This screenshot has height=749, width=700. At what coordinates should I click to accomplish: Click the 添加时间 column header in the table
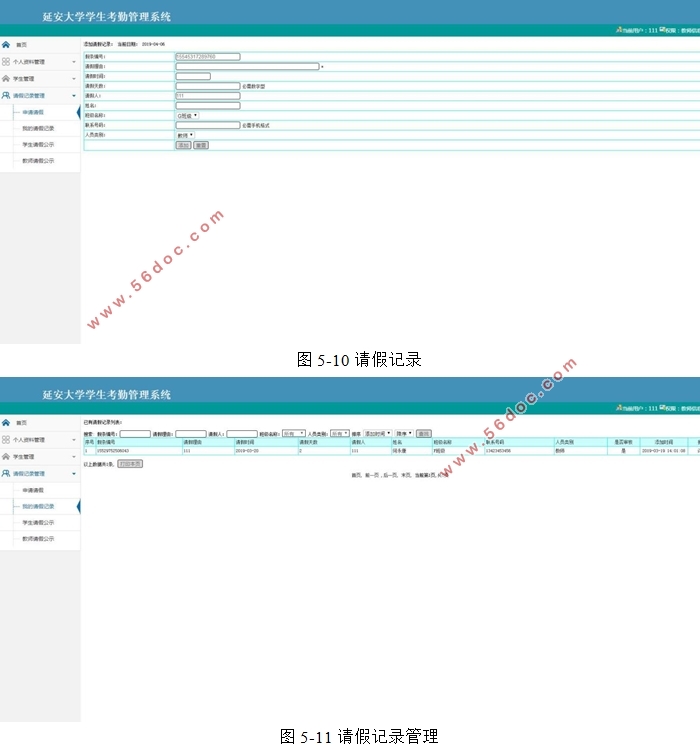tap(664, 442)
